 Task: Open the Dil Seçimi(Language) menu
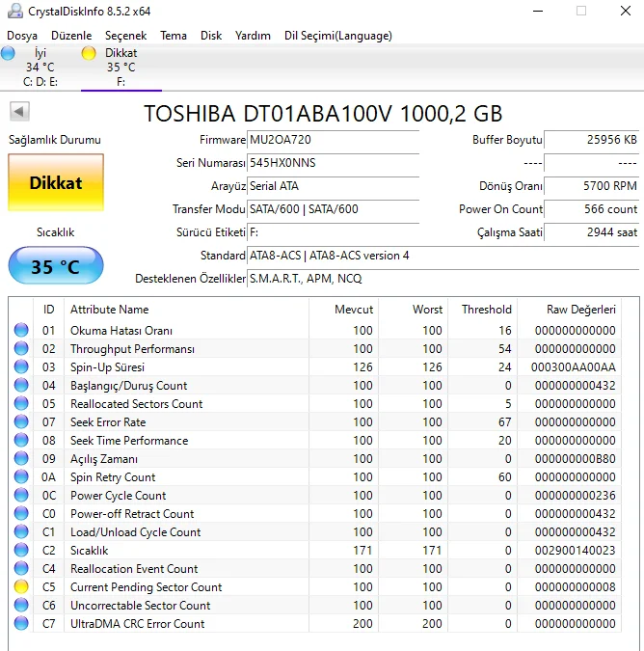point(337,36)
